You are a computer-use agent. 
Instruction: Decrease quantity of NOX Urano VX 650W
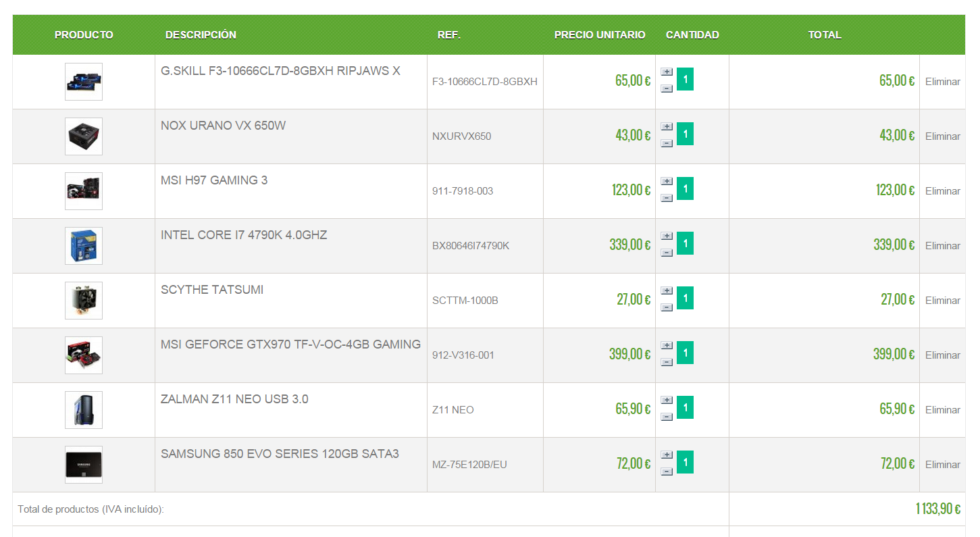click(667, 143)
